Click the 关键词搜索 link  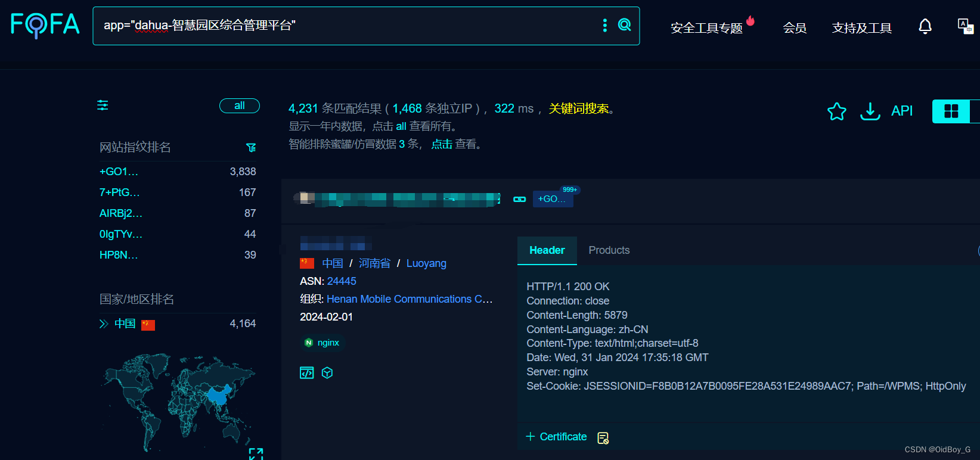point(579,108)
